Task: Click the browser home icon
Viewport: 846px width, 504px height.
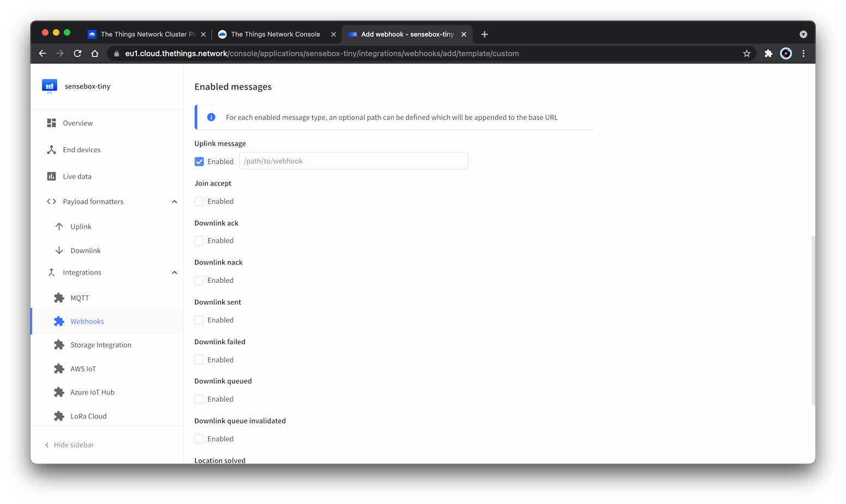Action: click(95, 53)
